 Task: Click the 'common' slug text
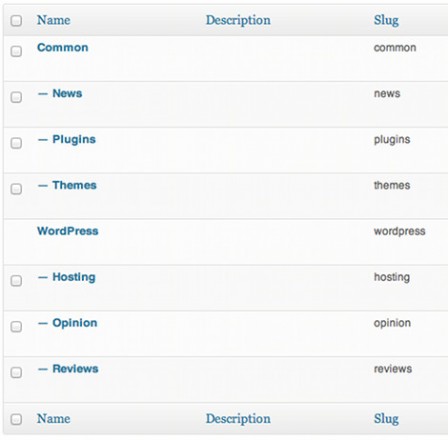tap(395, 48)
